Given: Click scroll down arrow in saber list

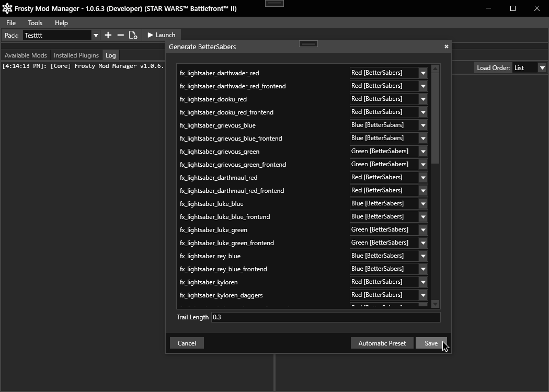Looking at the screenshot, I should 435,304.
